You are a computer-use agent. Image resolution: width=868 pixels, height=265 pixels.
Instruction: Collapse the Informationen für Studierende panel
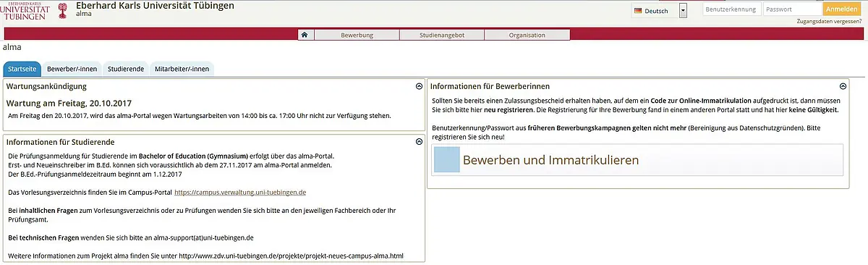coord(419,142)
